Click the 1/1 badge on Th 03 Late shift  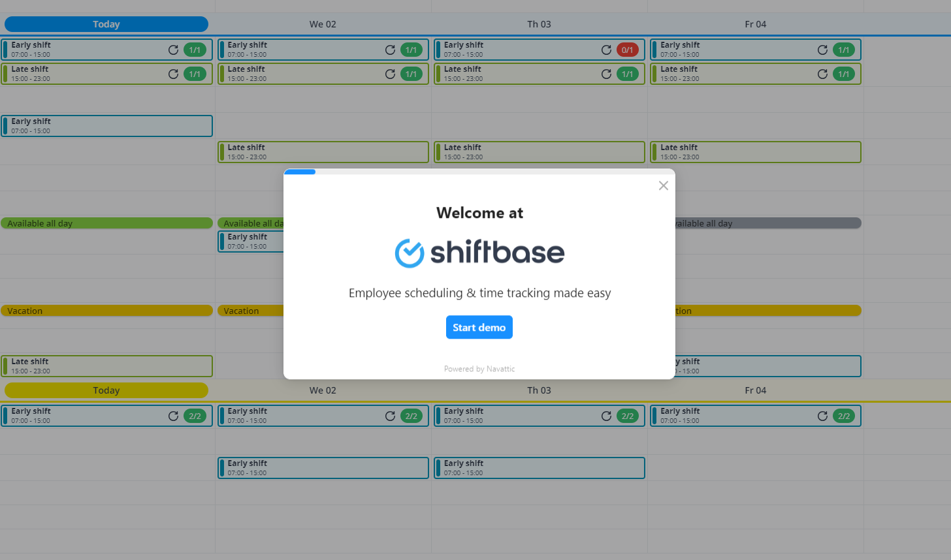tap(627, 74)
